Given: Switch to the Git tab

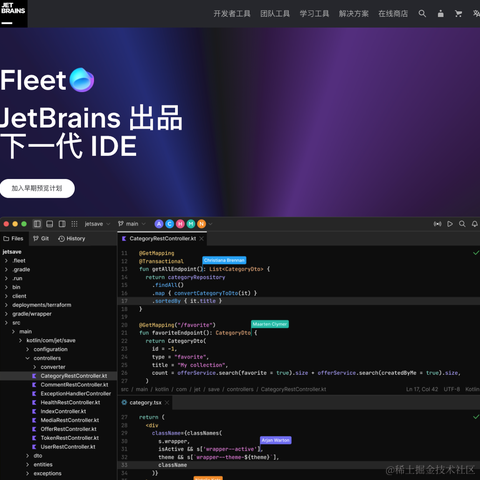Looking at the screenshot, I should 41,239.
